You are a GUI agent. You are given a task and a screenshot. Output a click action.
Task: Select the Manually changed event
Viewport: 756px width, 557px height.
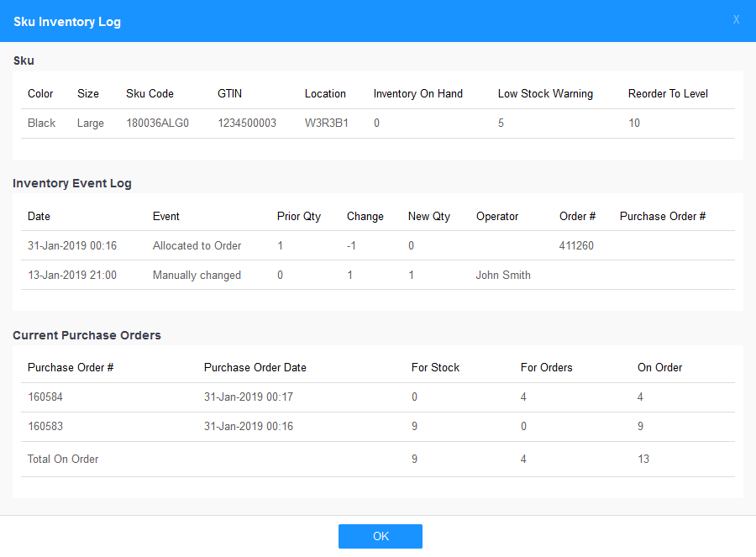[x=197, y=276]
